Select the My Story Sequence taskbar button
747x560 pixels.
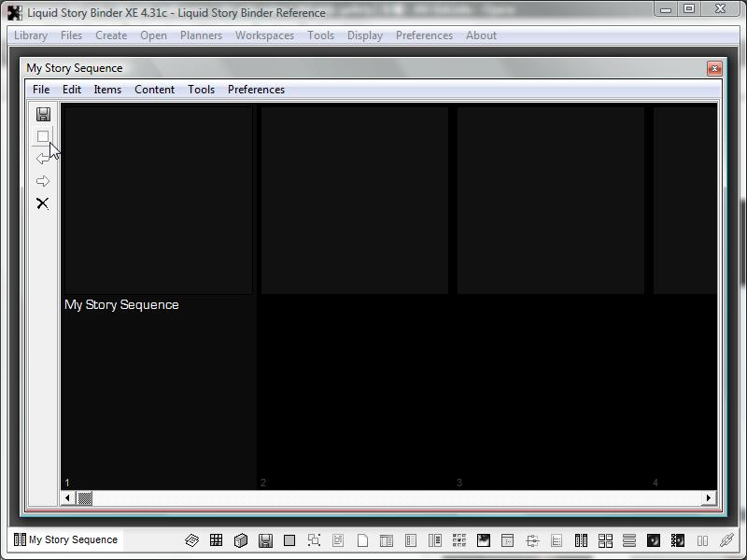point(65,539)
